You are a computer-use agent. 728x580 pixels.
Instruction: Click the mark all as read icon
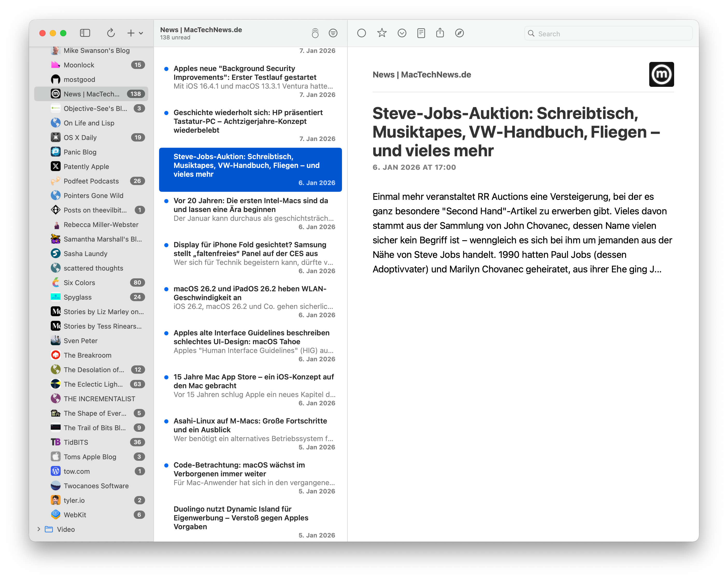(x=315, y=33)
